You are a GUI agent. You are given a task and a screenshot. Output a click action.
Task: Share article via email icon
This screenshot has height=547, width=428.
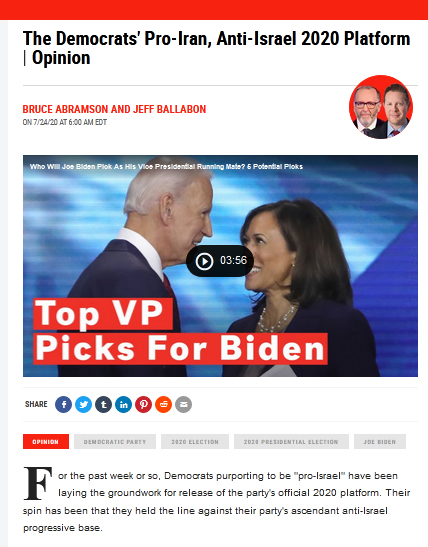click(183, 405)
